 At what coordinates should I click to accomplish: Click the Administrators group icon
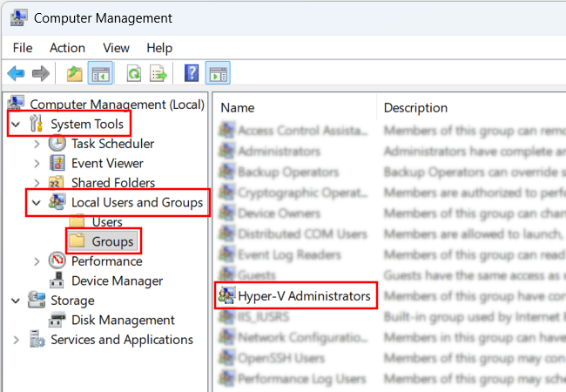click(226, 151)
